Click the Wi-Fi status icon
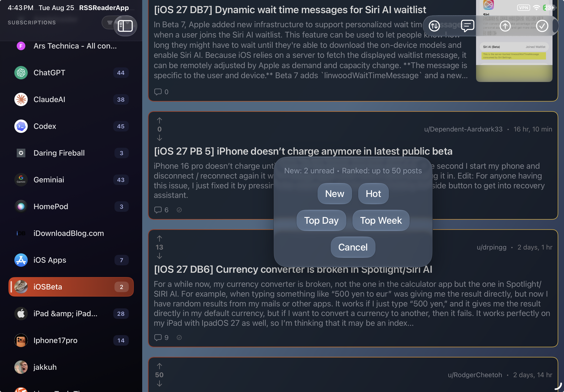 click(x=537, y=8)
